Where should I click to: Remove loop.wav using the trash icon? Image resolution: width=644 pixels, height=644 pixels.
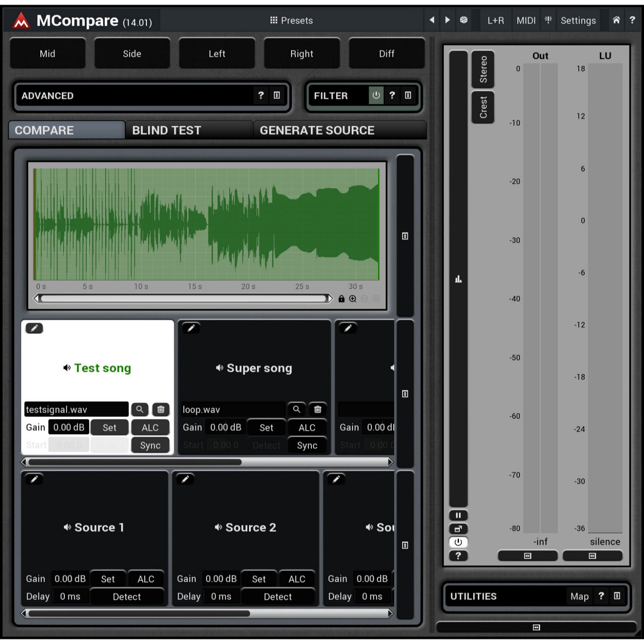coord(318,409)
